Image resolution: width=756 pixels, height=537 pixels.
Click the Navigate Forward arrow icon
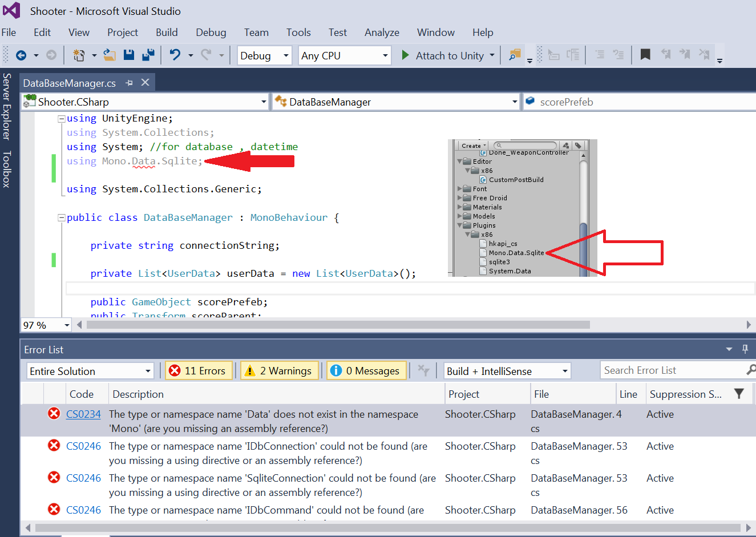pos(51,55)
